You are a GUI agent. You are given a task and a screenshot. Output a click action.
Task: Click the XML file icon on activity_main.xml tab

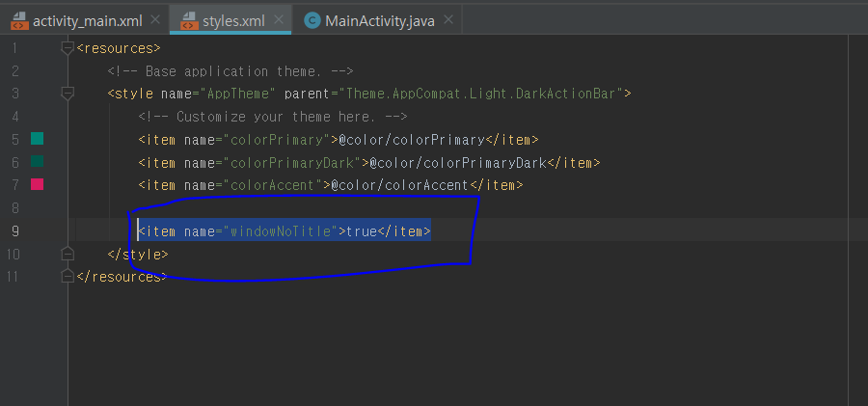pyautogui.click(x=19, y=21)
